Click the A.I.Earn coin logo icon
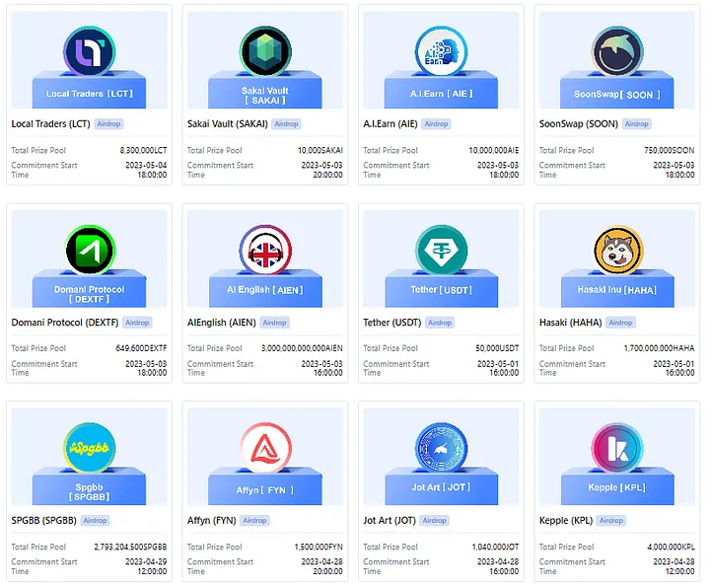This screenshot has height=588, width=710. (441, 51)
